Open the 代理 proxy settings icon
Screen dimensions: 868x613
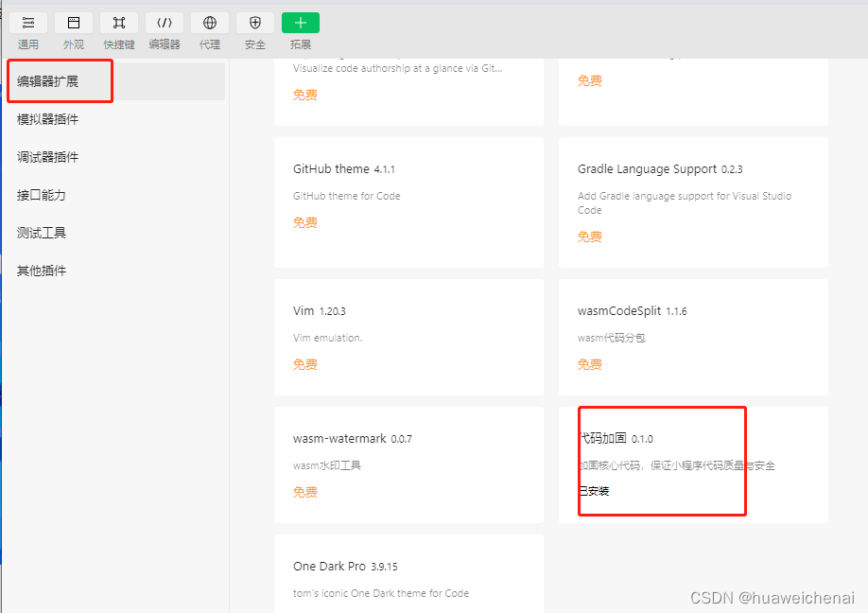[210, 23]
